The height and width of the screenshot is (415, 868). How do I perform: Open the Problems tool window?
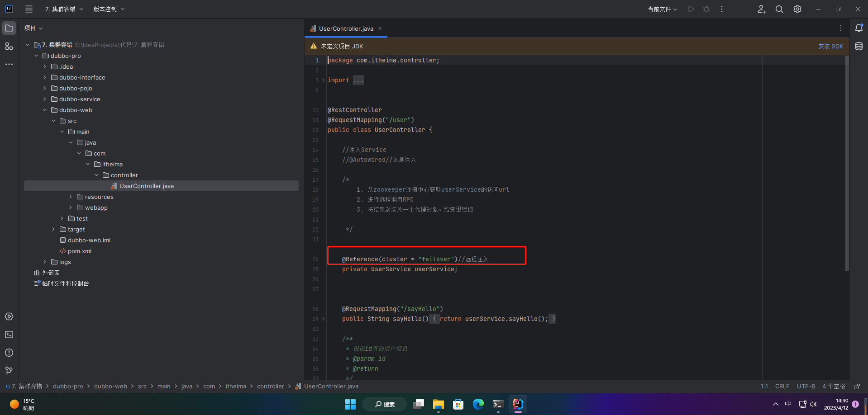click(x=9, y=353)
